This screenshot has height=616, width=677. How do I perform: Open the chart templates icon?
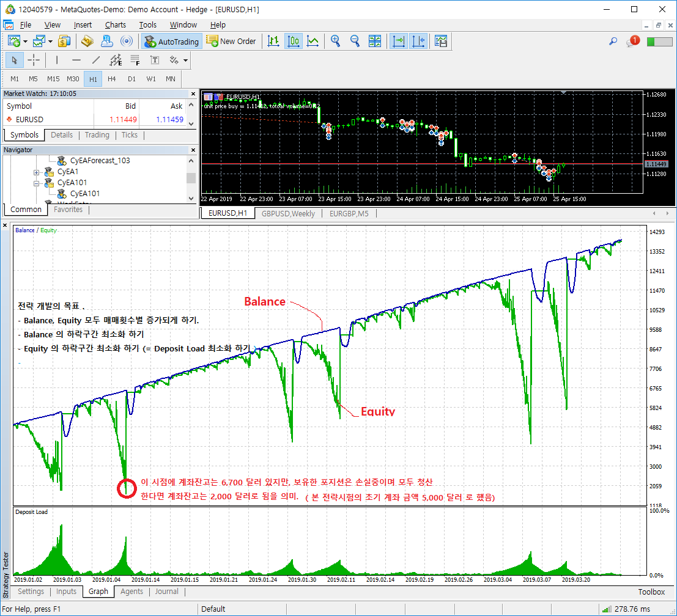click(441, 42)
